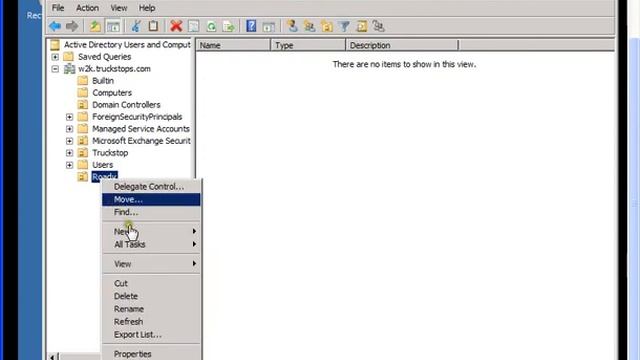The height and width of the screenshot is (360, 640).
Task: Sort by the Type column header
Action: point(308,45)
